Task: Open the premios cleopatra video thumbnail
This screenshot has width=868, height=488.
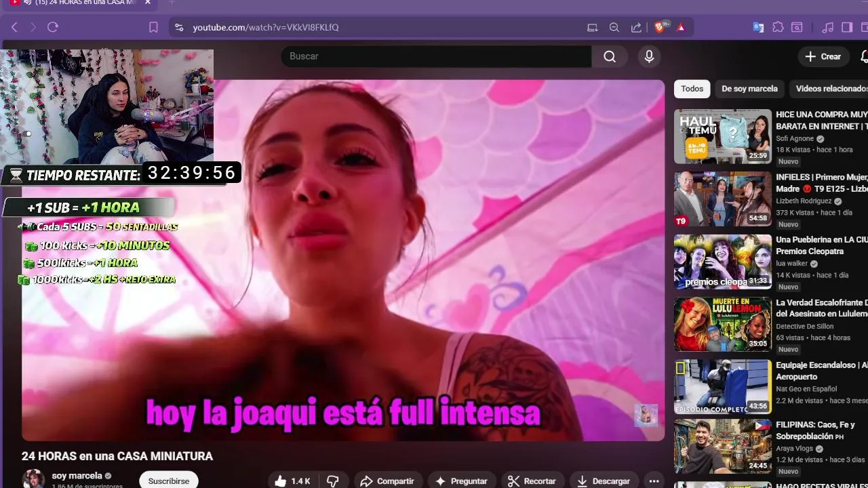Action: click(723, 262)
